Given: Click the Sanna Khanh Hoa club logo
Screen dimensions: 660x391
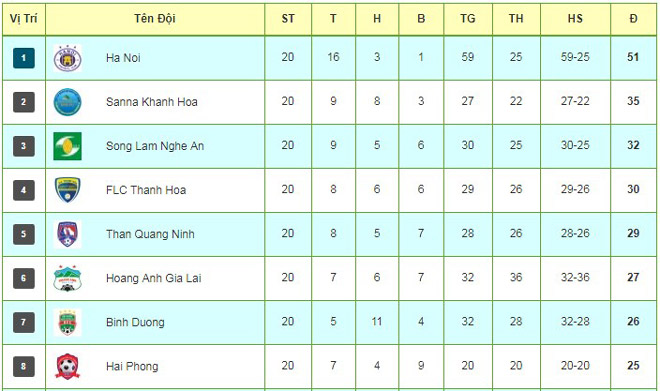Looking at the screenshot, I should [67, 102].
